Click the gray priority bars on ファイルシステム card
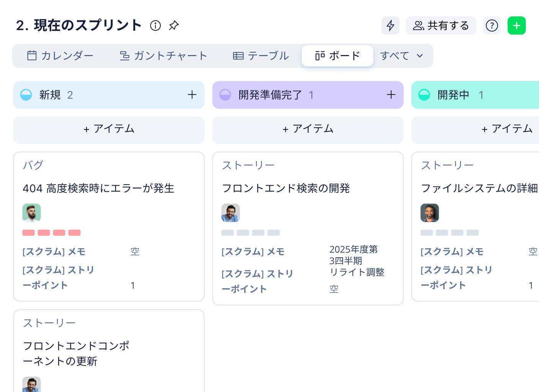Viewport: 539px width, 392px height. [x=450, y=233]
